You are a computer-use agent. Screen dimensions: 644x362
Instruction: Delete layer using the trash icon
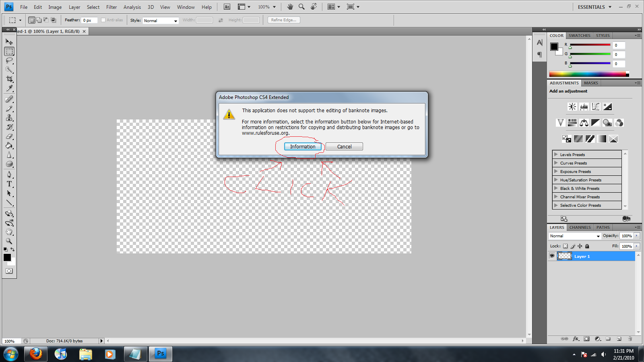point(630,339)
